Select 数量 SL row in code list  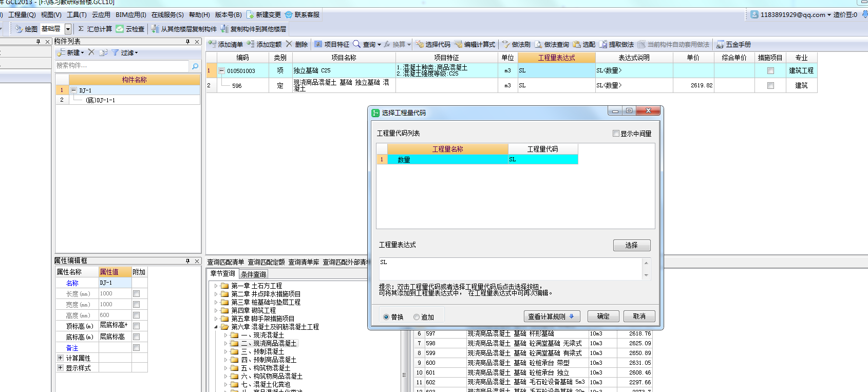tap(477, 159)
